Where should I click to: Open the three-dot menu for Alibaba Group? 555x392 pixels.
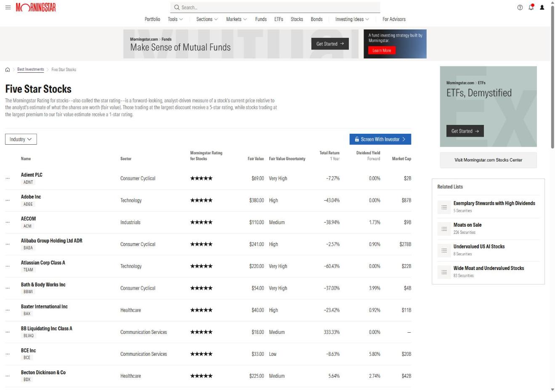click(x=8, y=244)
